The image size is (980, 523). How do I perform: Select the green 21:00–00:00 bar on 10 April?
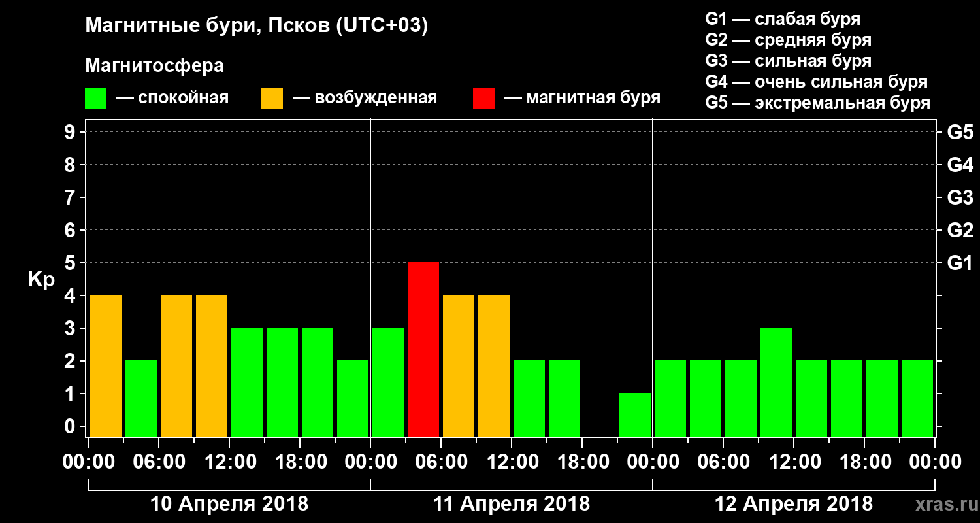click(x=353, y=398)
